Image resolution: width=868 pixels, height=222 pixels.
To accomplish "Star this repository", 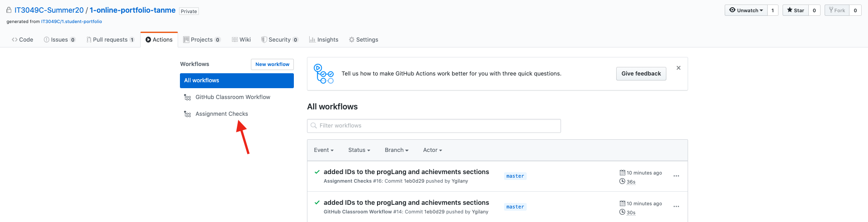I will click(795, 10).
